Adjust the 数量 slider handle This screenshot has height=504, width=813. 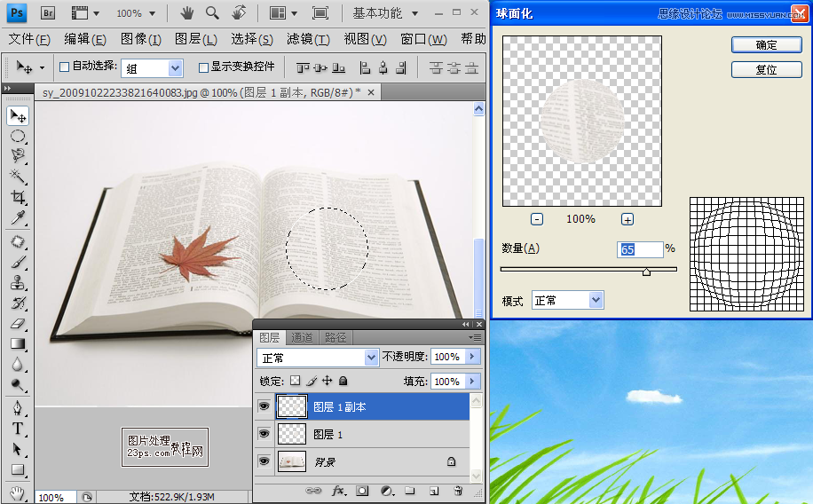646,272
